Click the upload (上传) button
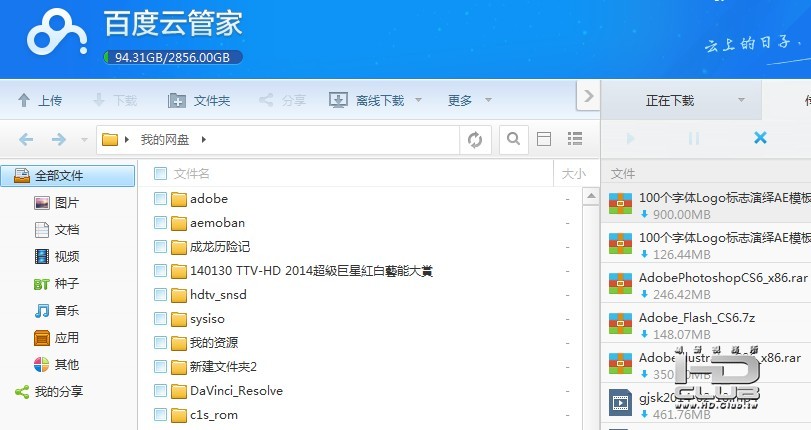 (40, 100)
